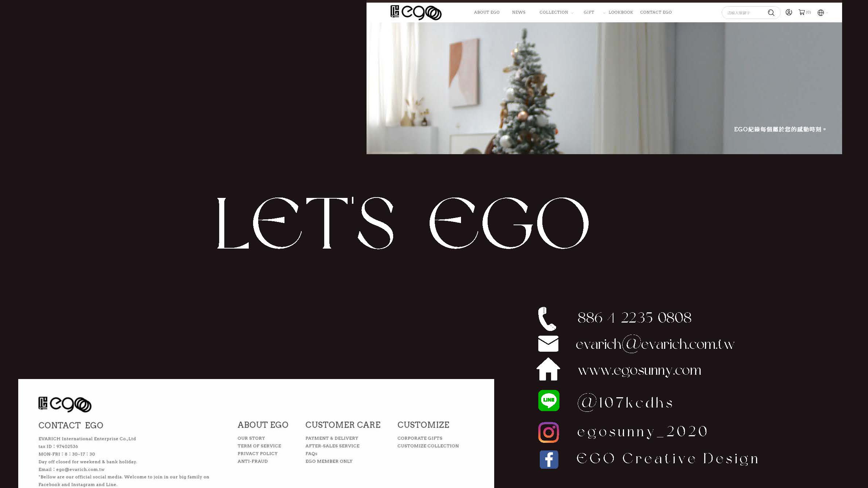The height and width of the screenshot is (488, 868).
Task: Click the Instagram icon
Action: (x=549, y=432)
